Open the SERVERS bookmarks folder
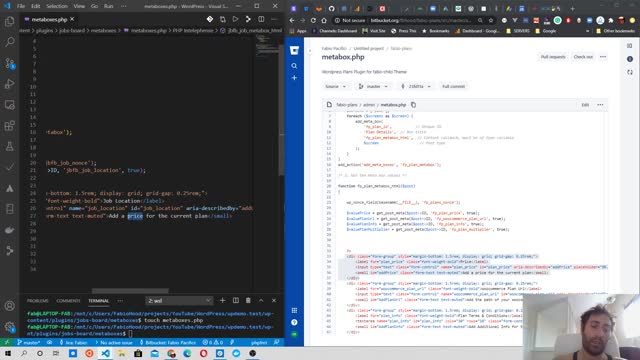Image resolution: width=640 pixels, height=360 pixels. point(518,31)
